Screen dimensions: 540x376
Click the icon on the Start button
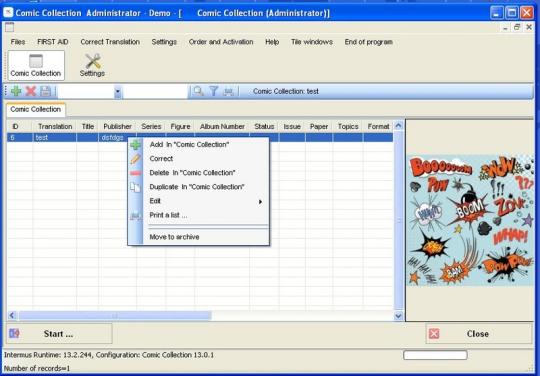pyautogui.click(x=14, y=333)
